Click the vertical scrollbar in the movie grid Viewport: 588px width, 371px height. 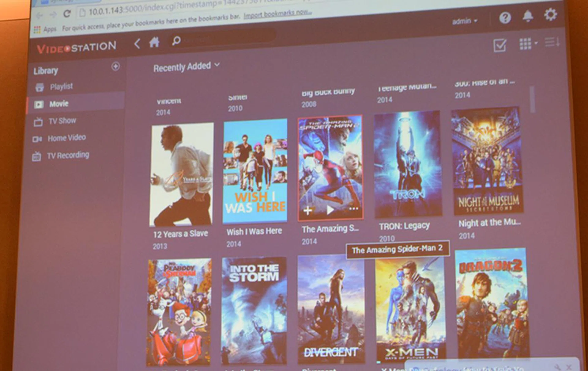click(532, 100)
